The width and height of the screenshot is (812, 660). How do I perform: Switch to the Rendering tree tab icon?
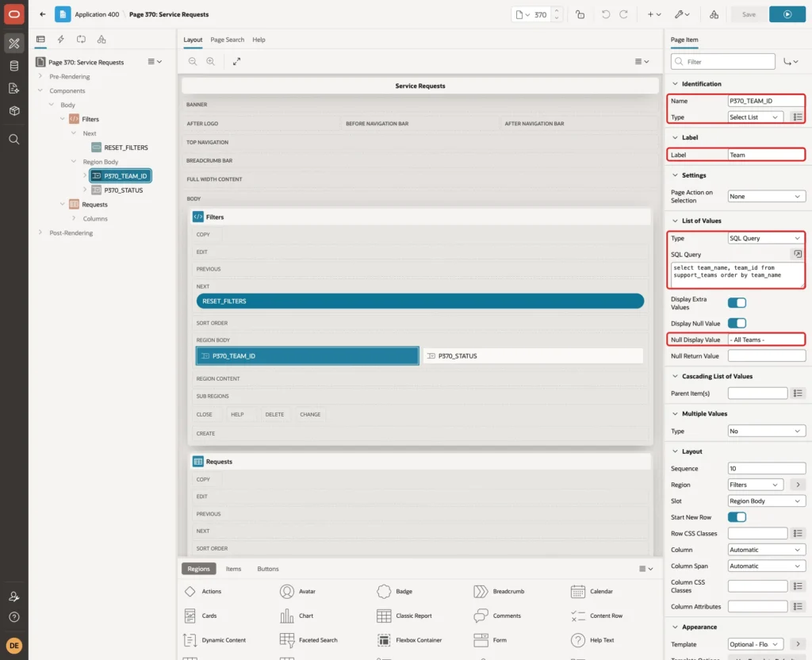[x=40, y=40]
